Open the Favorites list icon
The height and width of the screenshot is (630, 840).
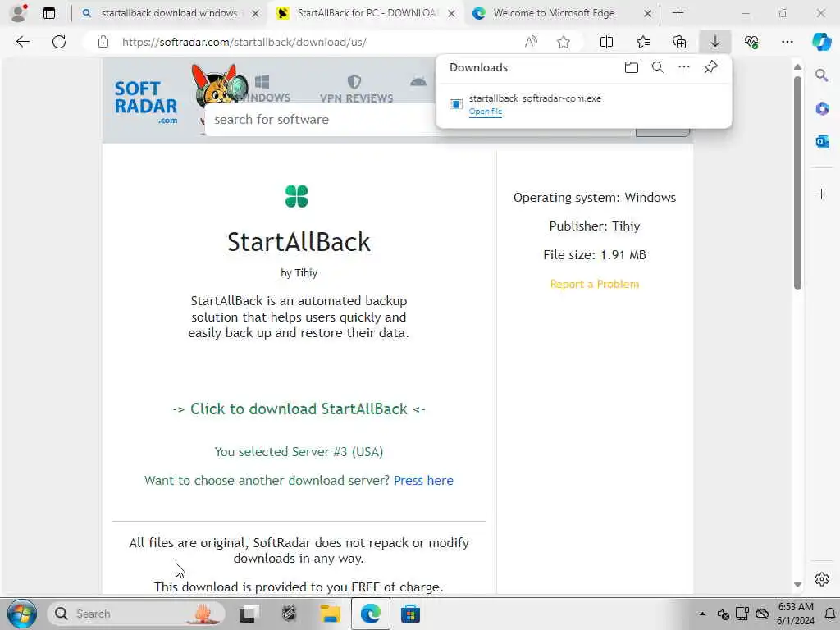point(643,42)
